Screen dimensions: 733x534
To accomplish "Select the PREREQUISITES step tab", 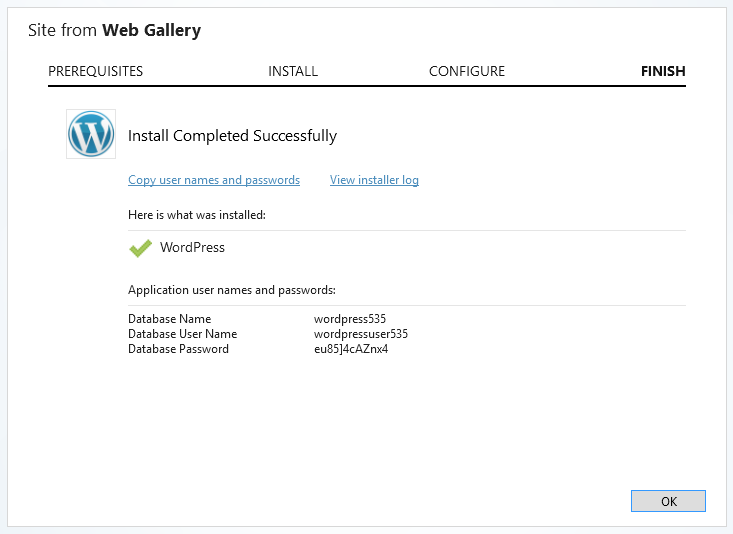I will [x=95, y=71].
